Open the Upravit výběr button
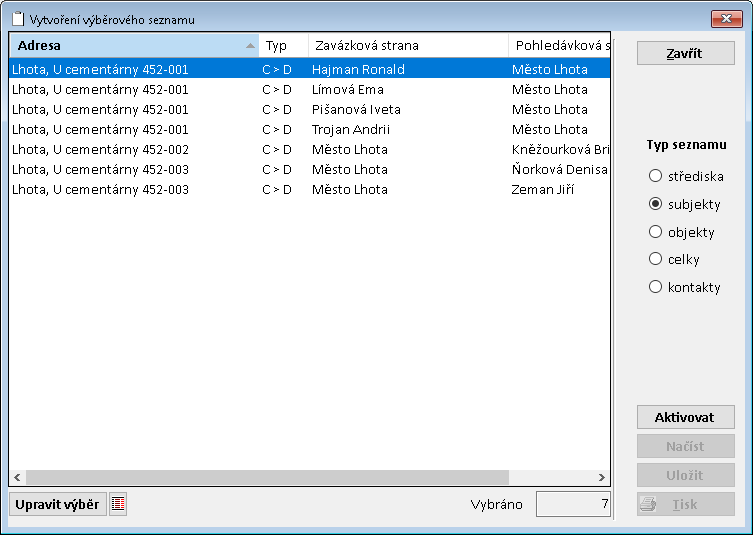 pos(57,505)
